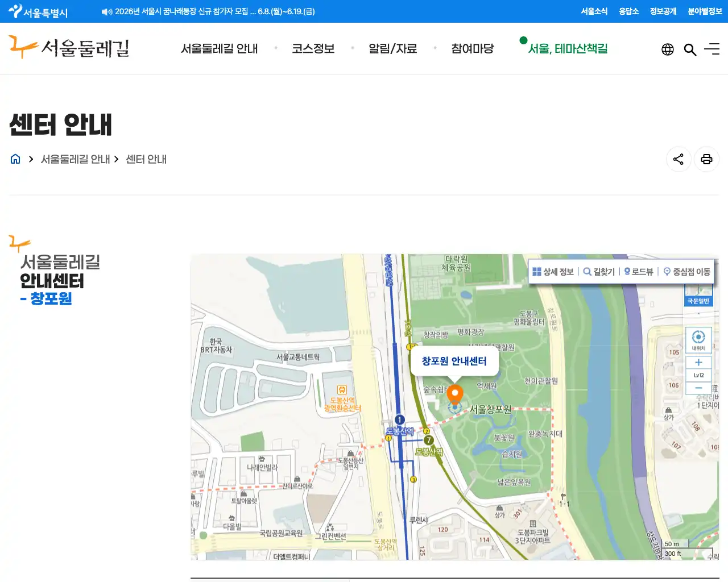The height and width of the screenshot is (582, 728).
Task: Click the search magnifier icon in header
Action: tap(690, 49)
